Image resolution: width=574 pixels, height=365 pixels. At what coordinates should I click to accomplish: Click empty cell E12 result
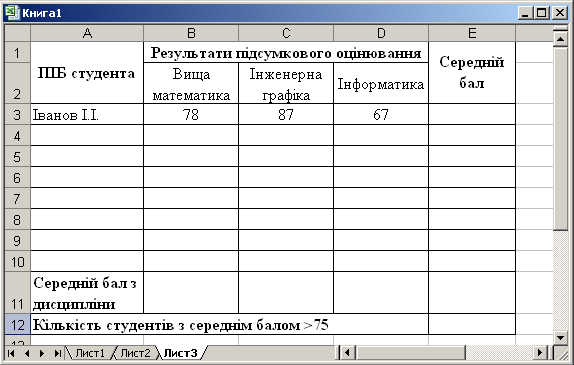(x=472, y=325)
